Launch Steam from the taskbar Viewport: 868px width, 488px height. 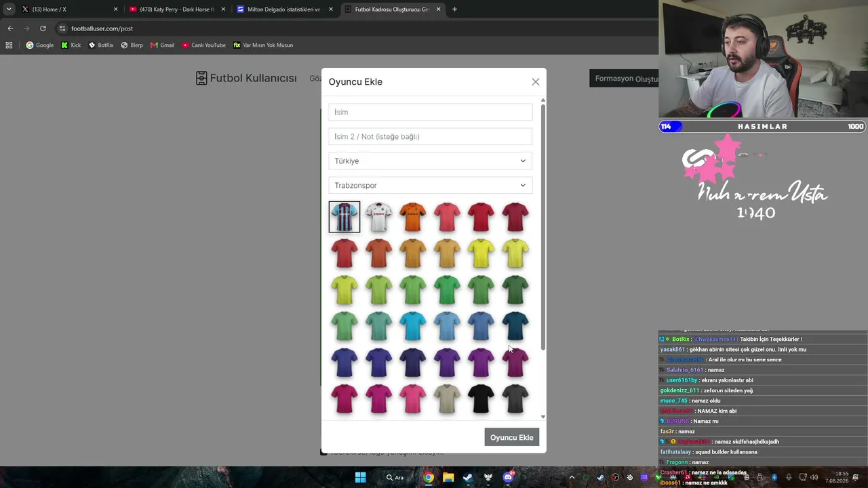(x=468, y=477)
